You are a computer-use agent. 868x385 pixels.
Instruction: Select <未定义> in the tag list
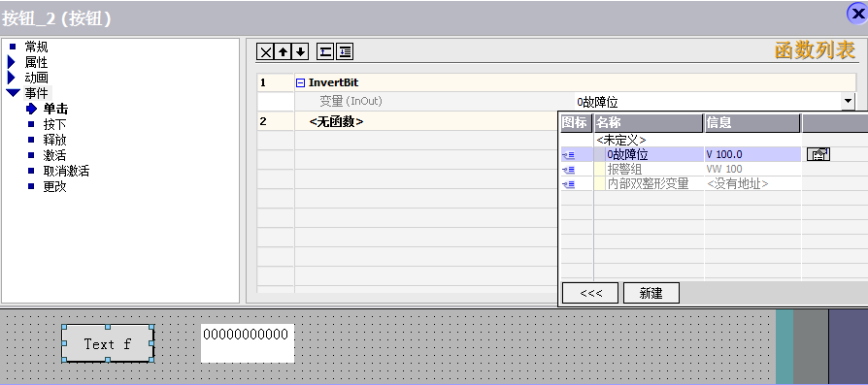coord(621,140)
